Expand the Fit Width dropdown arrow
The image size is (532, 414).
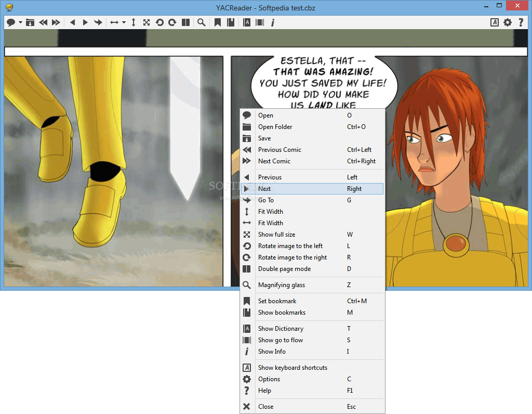pos(124,22)
